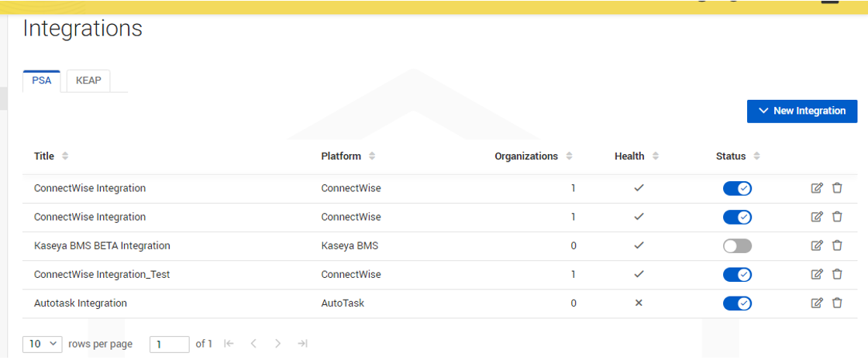Screen dimensions: 868x360
Task: Delete the ConnectWise Integration_Test entry
Action: [x=837, y=274]
